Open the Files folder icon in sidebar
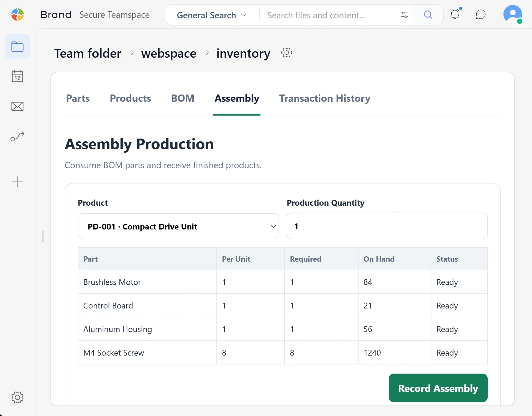Image resolution: width=532 pixels, height=416 pixels. 17,47
